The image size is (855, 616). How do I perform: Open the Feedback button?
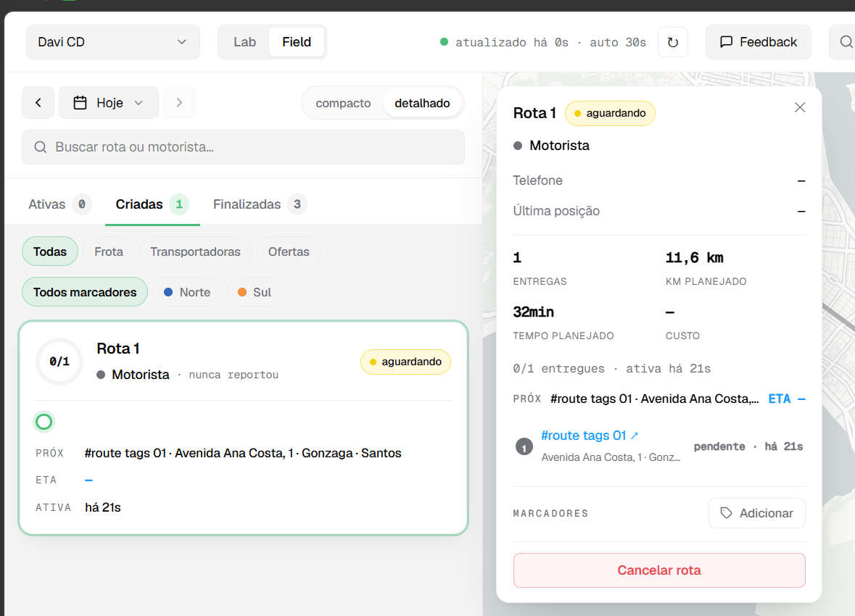pyautogui.click(x=758, y=42)
